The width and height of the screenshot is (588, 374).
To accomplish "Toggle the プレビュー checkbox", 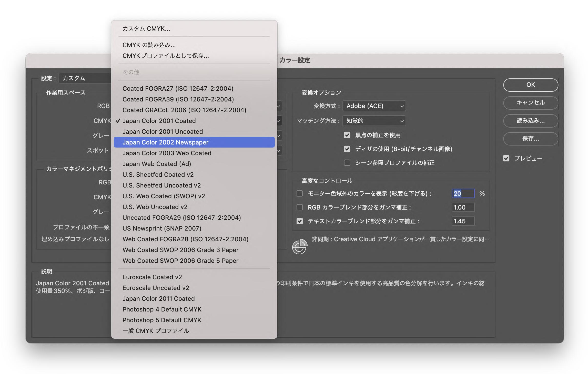I will [506, 158].
